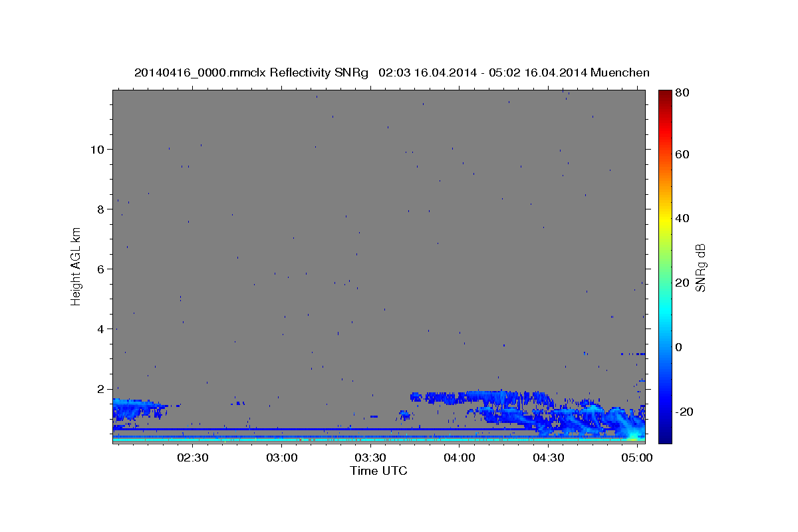Viewport: 798px width, 532px height.
Task: Click the 05:00 time tick label
Action: click(637, 458)
